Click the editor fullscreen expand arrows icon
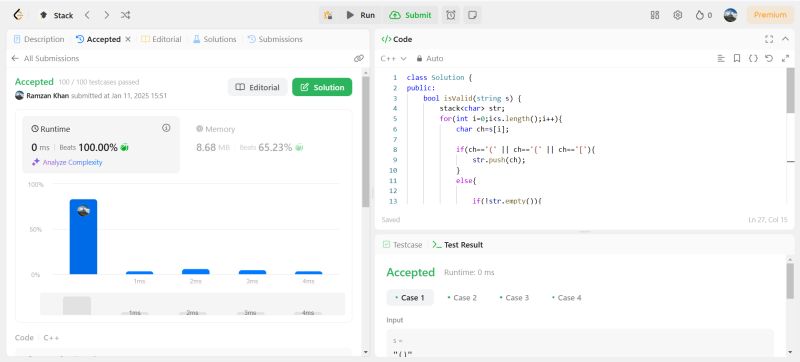Viewport: 800px width, 362px height. 785,59
